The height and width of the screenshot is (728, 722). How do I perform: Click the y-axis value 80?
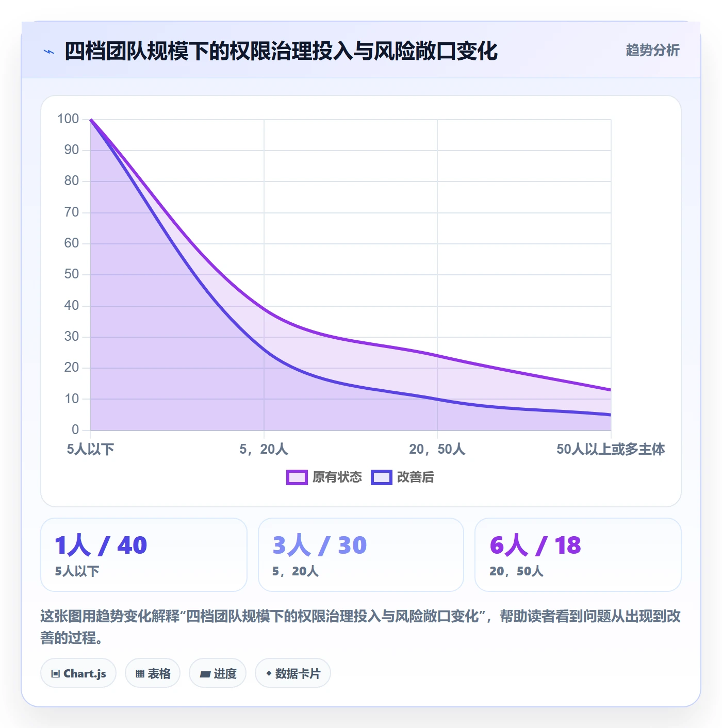[72, 181]
